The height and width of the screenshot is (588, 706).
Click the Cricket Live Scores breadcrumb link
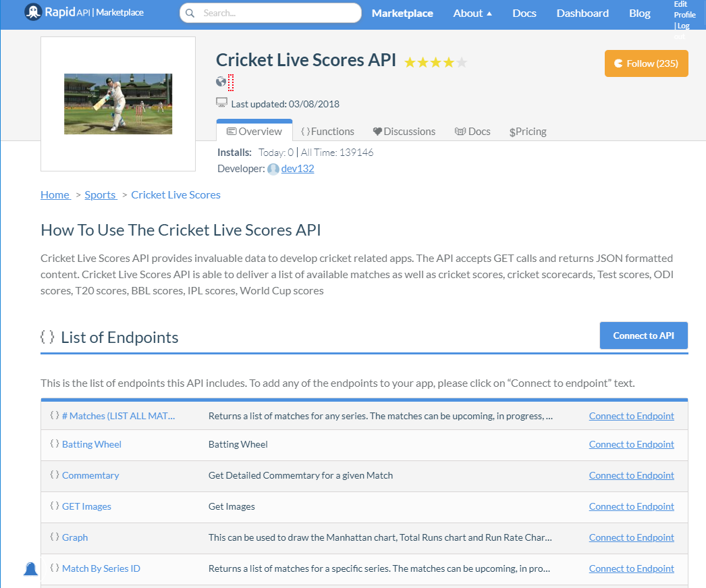(x=175, y=195)
